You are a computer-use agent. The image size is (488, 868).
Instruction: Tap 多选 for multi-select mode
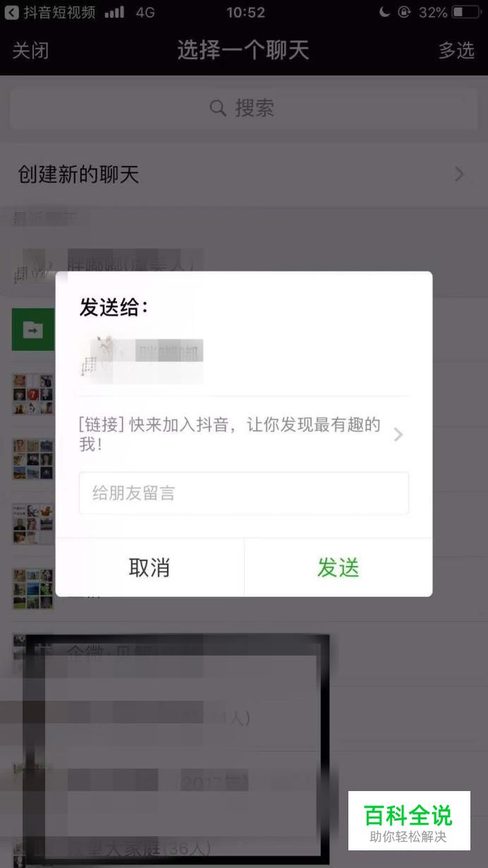pyautogui.click(x=456, y=51)
